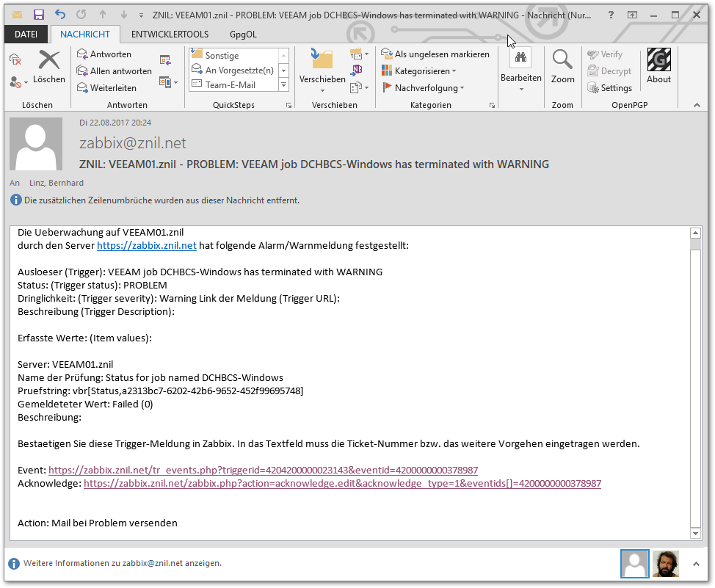715x588 pixels.
Task: Mark the message as unread
Action: click(435, 54)
